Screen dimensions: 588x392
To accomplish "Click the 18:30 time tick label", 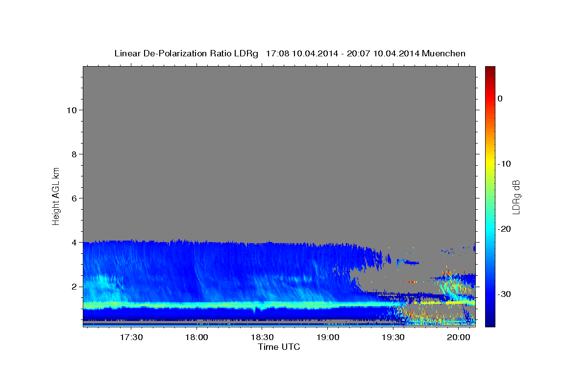I will click(262, 337).
